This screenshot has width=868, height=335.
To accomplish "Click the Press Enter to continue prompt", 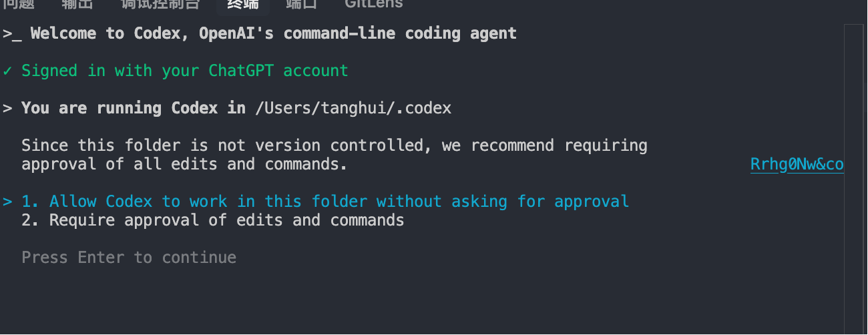I will click(129, 258).
